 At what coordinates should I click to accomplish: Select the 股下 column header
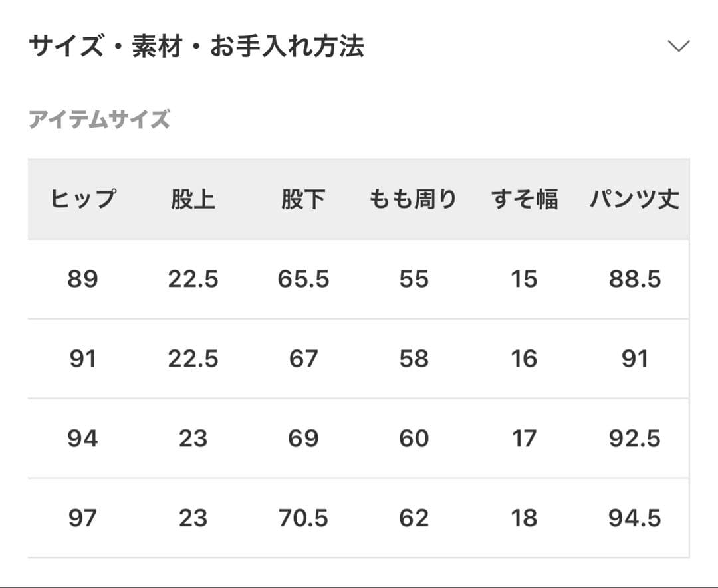(x=303, y=199)
